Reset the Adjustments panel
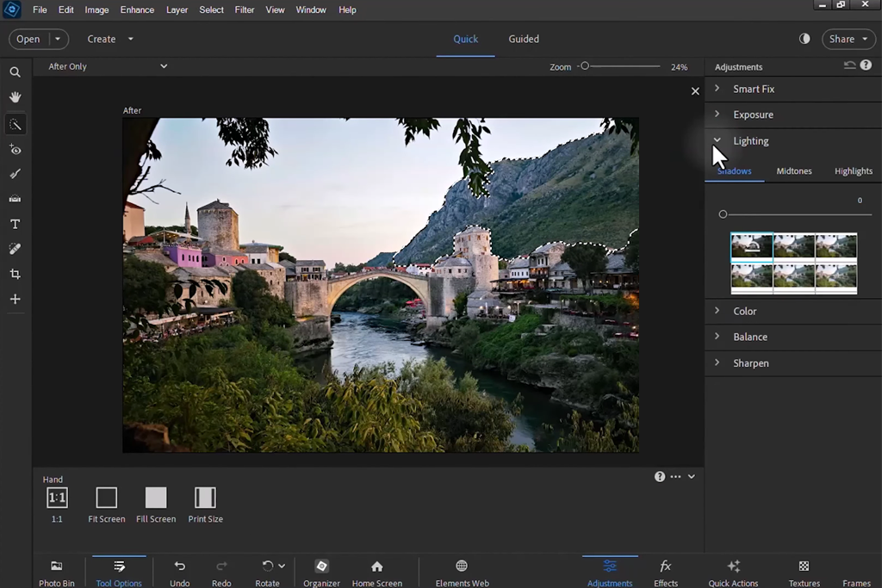This screenshot has width=882, height=588. click(849, 65)
